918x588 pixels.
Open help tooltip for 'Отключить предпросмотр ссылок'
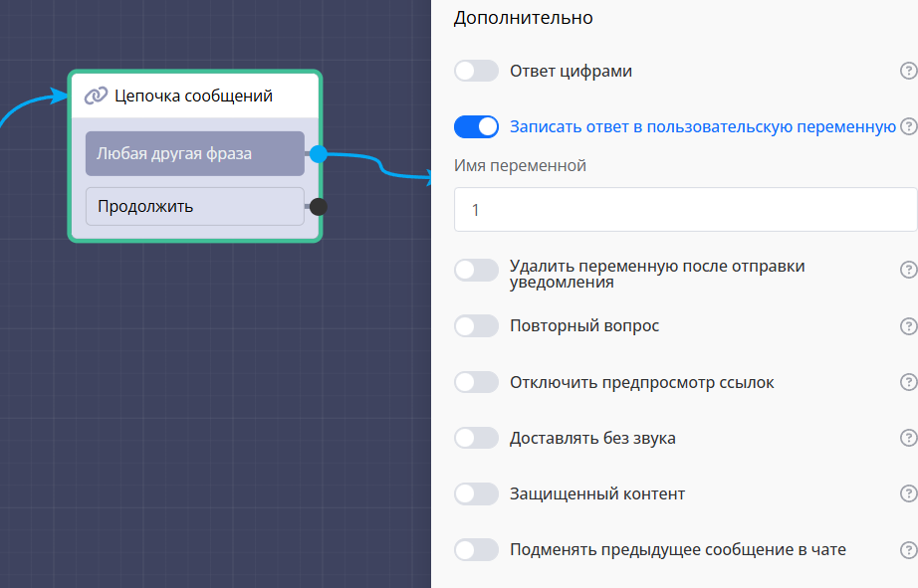pyautogui.click(x=907, y=382)
